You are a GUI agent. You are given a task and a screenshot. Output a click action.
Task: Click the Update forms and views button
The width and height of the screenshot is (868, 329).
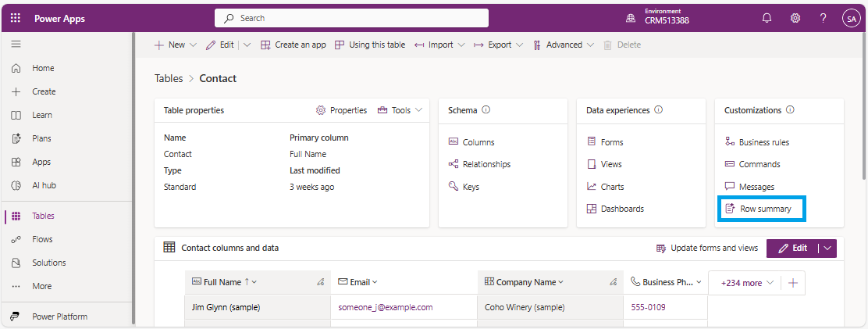coord(707,248)
